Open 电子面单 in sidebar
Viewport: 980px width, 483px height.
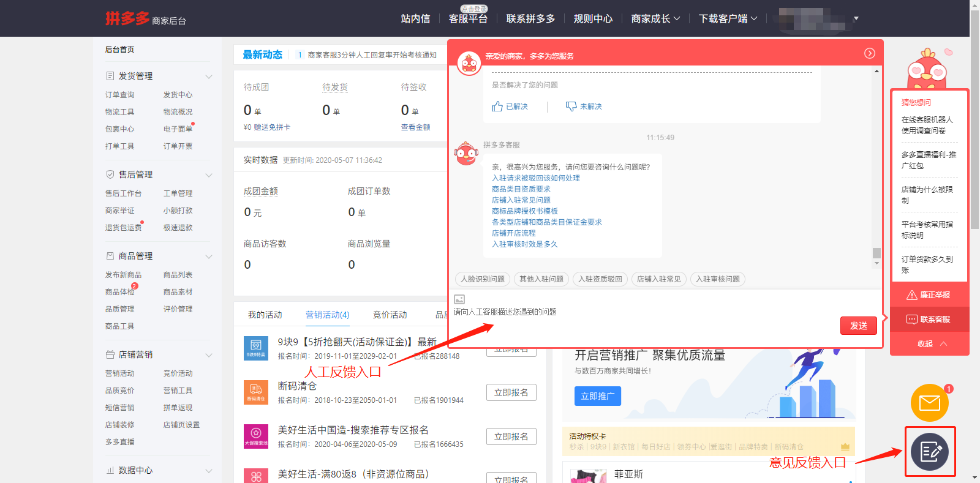pos(178,129)
